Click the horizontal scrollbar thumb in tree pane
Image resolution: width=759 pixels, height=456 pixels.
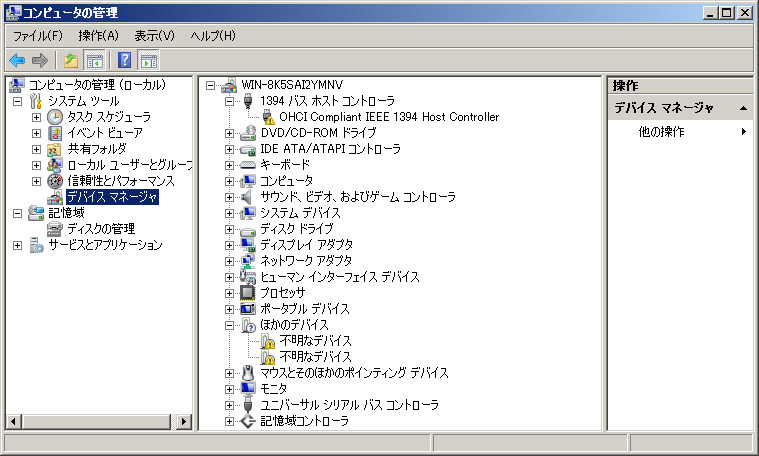coord(96,422)
